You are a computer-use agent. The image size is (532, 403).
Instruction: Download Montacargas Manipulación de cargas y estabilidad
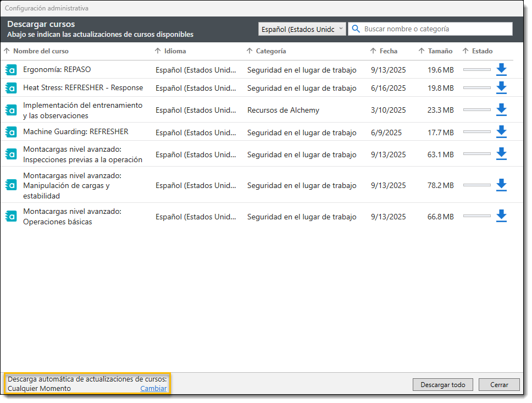point(501,185)
